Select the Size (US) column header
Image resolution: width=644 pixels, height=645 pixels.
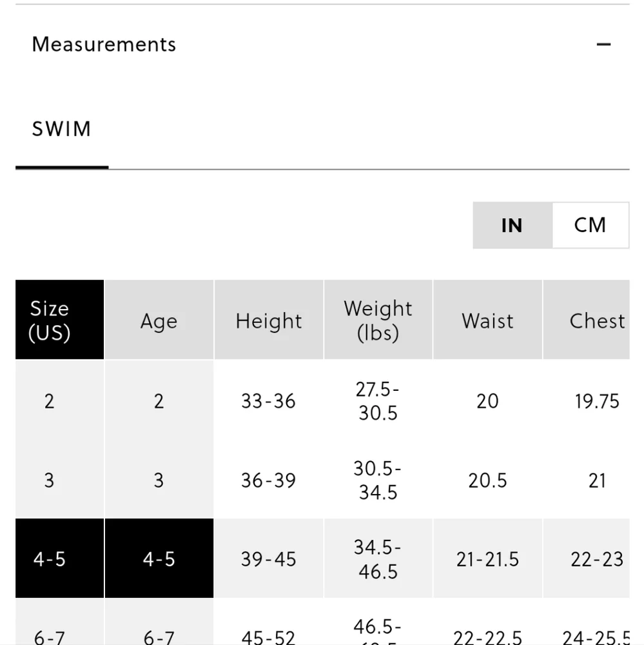coord(59,320)
